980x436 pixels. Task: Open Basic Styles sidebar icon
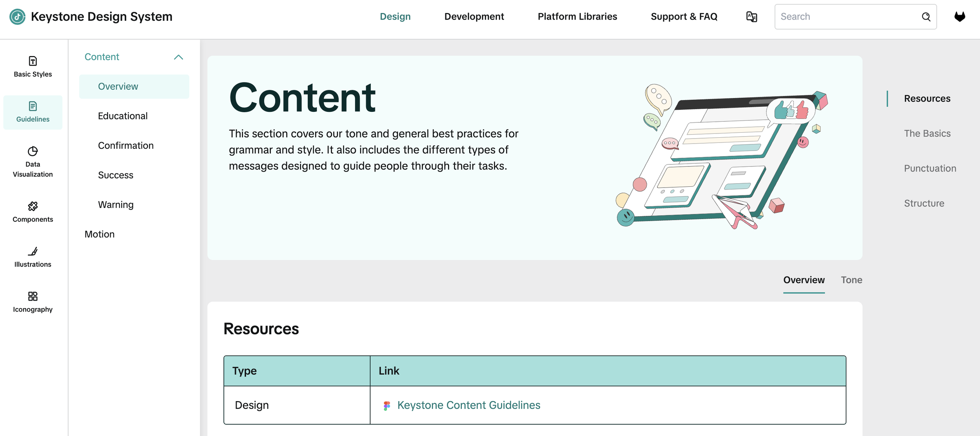33,61
